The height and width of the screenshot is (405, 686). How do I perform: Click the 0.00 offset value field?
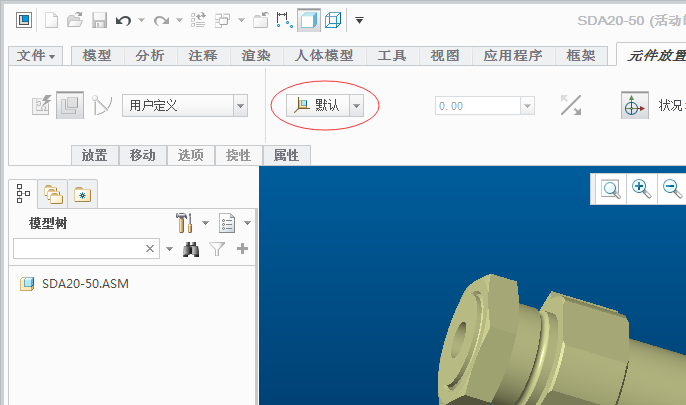click(478, 106)
